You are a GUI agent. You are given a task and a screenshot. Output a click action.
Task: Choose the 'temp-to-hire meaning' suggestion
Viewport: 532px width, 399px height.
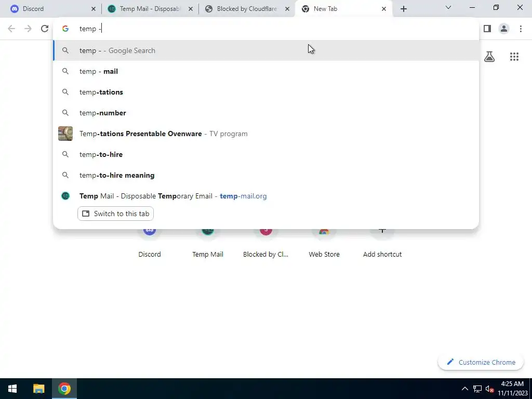266,175
